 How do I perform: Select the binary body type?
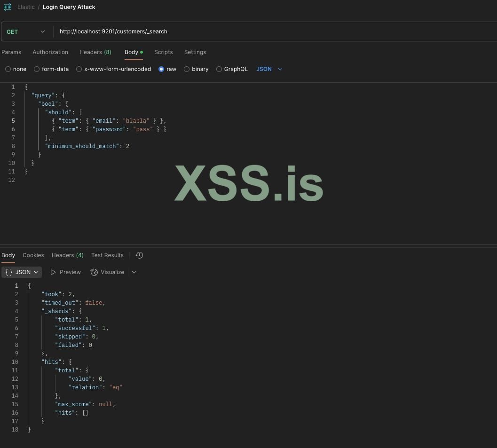tap(187, 69)
